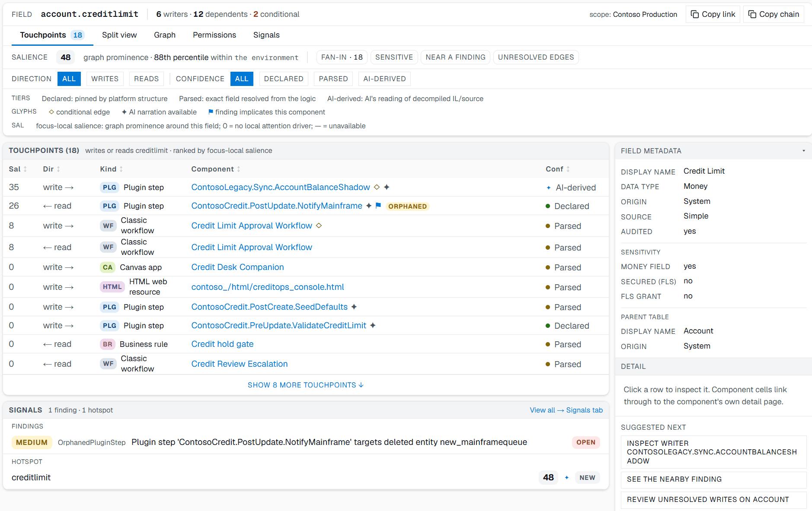Sort table by Component column
The width and height of the screenshot is (812, 511).
[x=216, y=169]
